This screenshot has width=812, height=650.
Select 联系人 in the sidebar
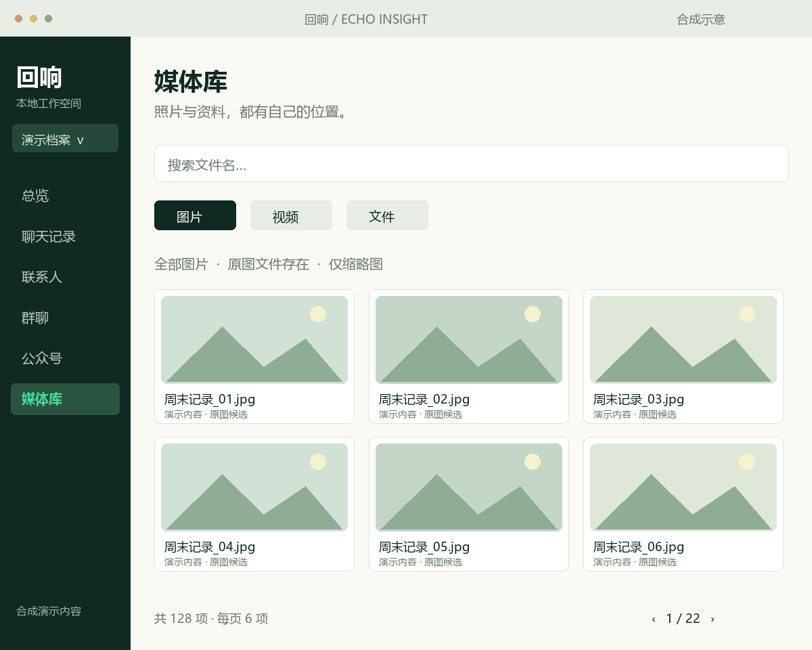tap(42, 277)
